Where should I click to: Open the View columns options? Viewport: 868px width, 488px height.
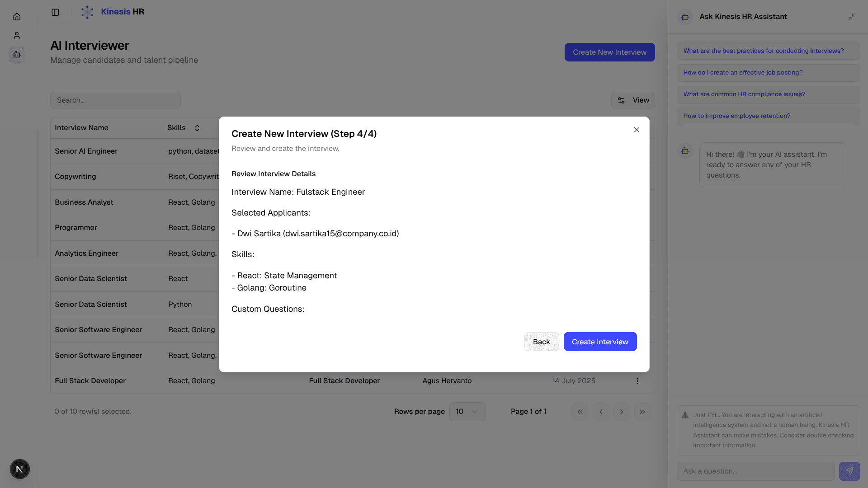pos(633,100)
